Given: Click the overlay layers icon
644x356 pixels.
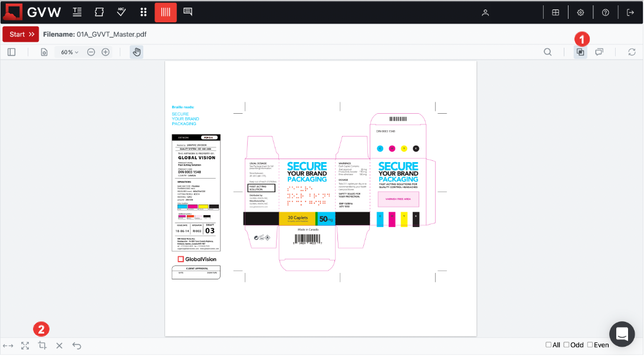Looking at the screenshot, I should 580,52.
